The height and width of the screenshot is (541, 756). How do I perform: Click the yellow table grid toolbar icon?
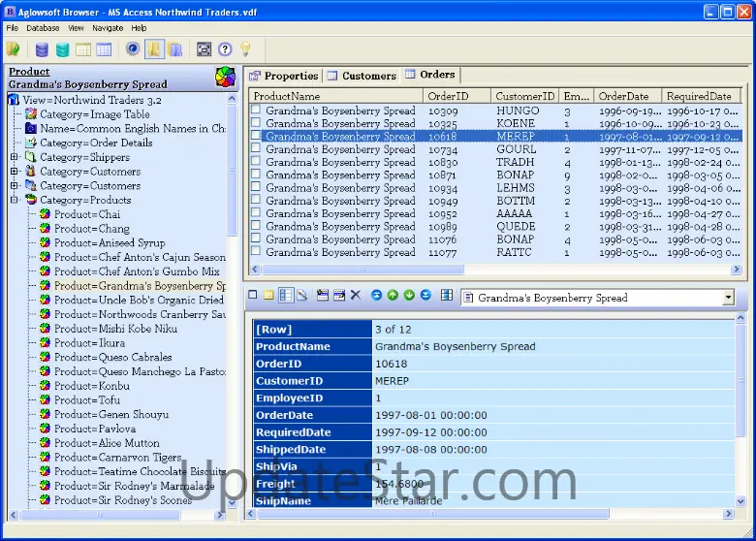[83, 49]
